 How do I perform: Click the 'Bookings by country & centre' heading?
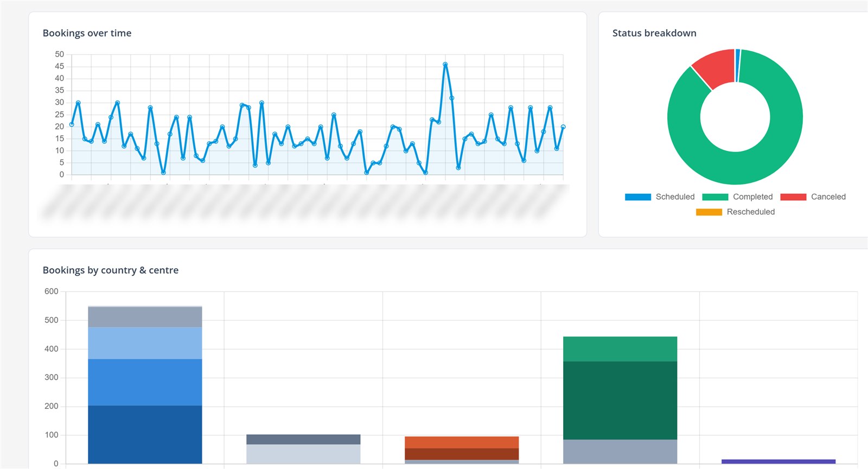click(x=111, y=270)
